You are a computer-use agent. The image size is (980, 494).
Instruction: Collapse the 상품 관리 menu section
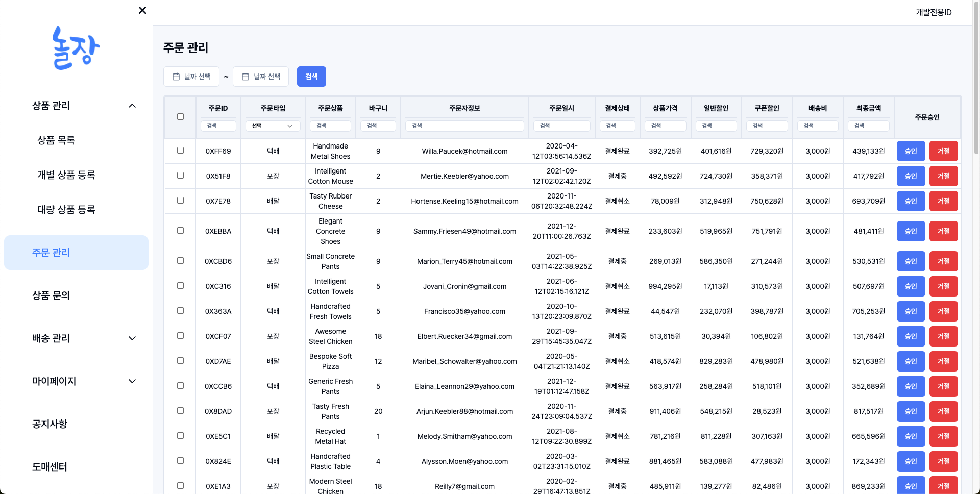pos(132,106)
